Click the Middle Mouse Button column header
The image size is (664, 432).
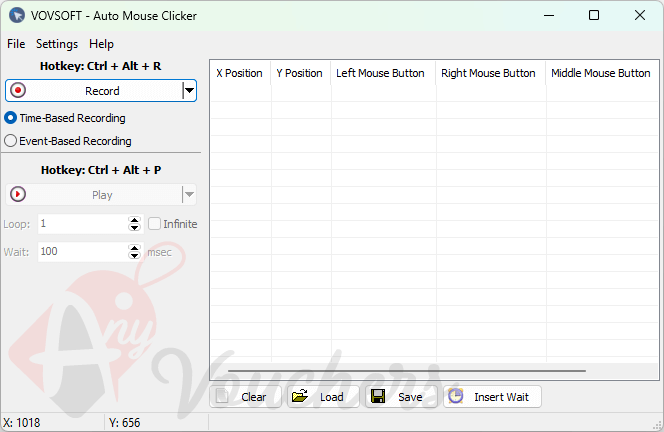601,73
